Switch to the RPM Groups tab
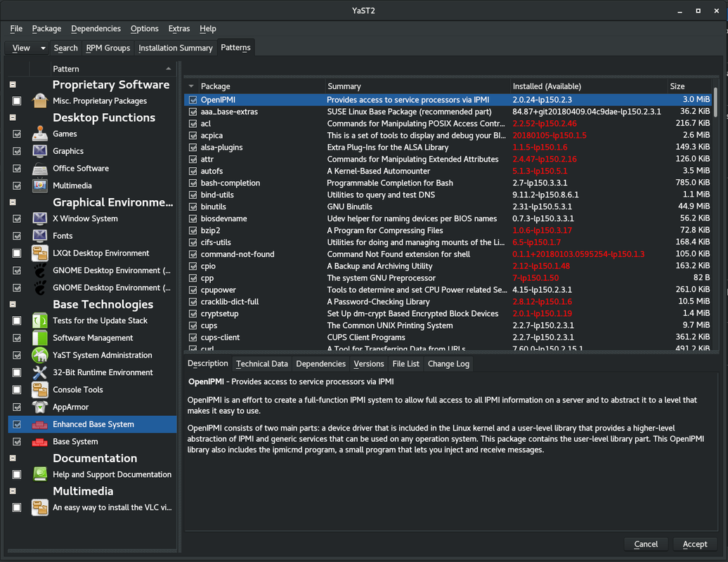Image resolution: width=728 pixels, height=562 pixels. (x=108, y=48)
